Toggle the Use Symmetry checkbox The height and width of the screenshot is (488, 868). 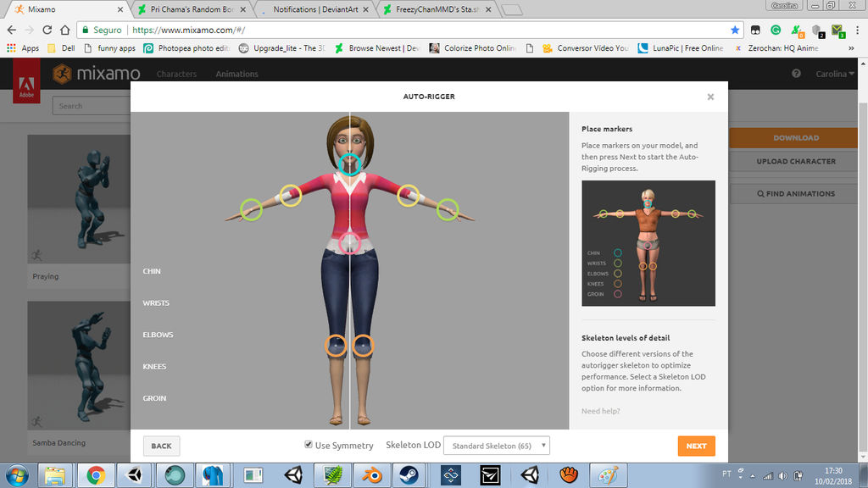pos(308,445)
